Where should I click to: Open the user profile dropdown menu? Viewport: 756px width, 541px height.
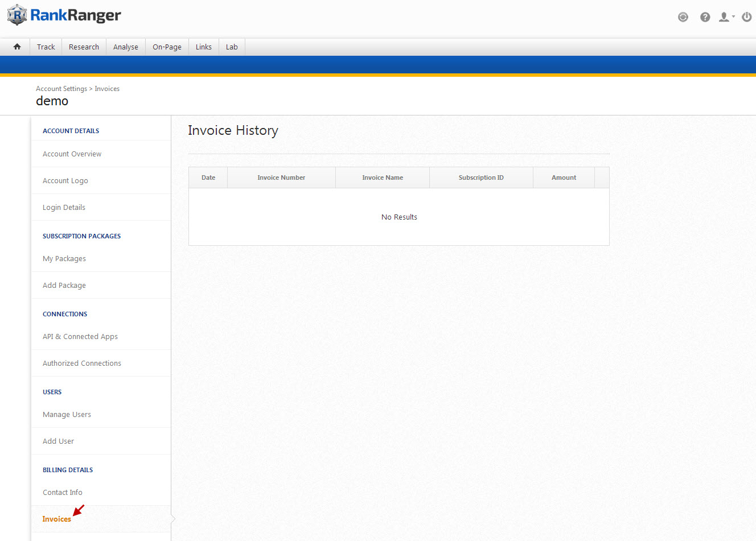point(726,17)
